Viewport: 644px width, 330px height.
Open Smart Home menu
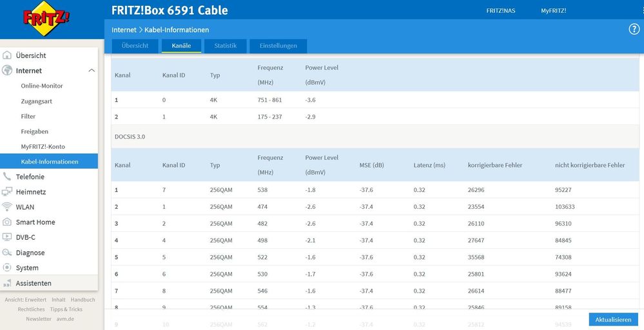(x=35, y=222)
